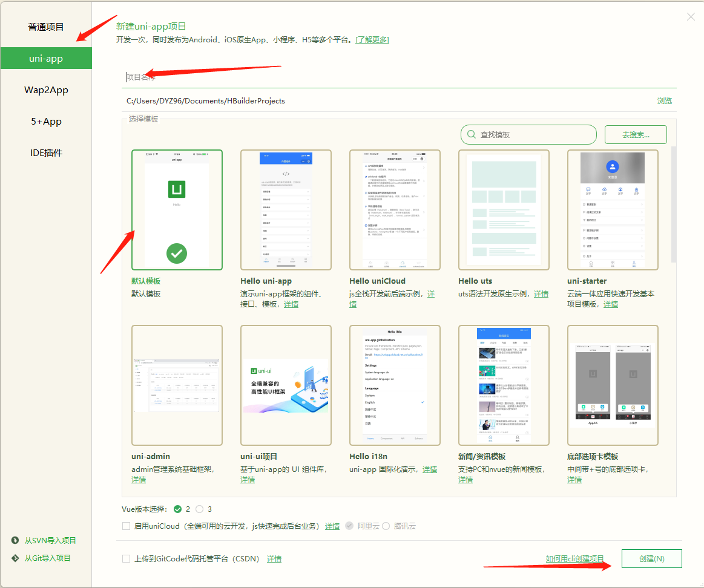
Task: Click the uni-starter title text
Action: (x=587, y=281)
